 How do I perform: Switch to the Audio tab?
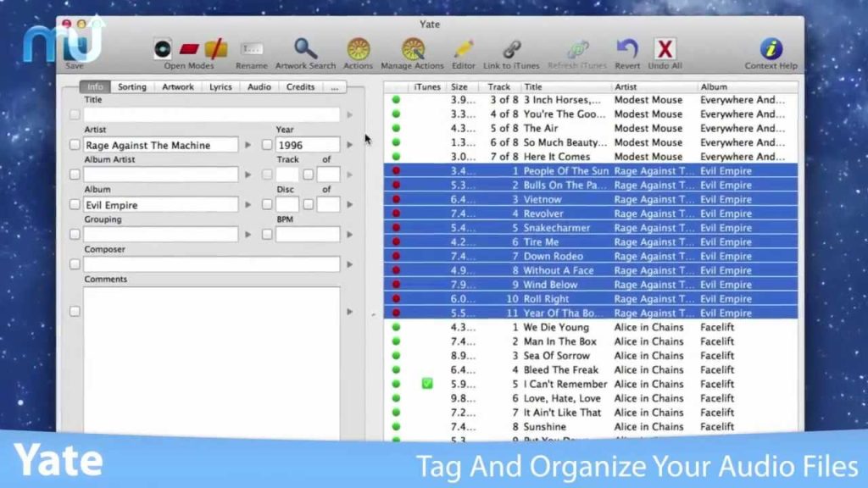pyautogui.click(x=259, y=87)
